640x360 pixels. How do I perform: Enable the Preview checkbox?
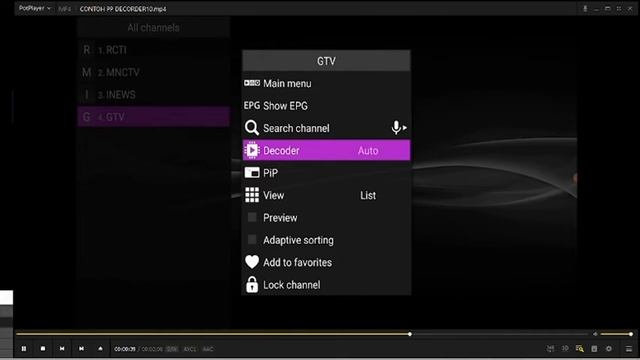[252, 218]
